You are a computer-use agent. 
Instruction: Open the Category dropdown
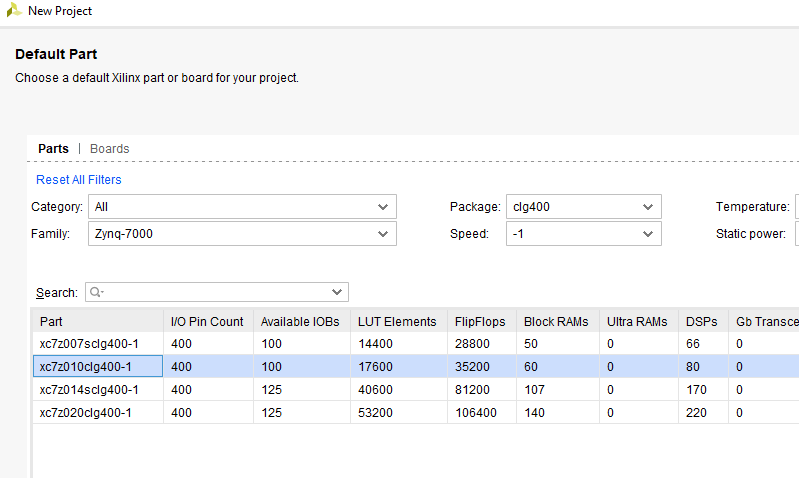(x=242, y=206)
